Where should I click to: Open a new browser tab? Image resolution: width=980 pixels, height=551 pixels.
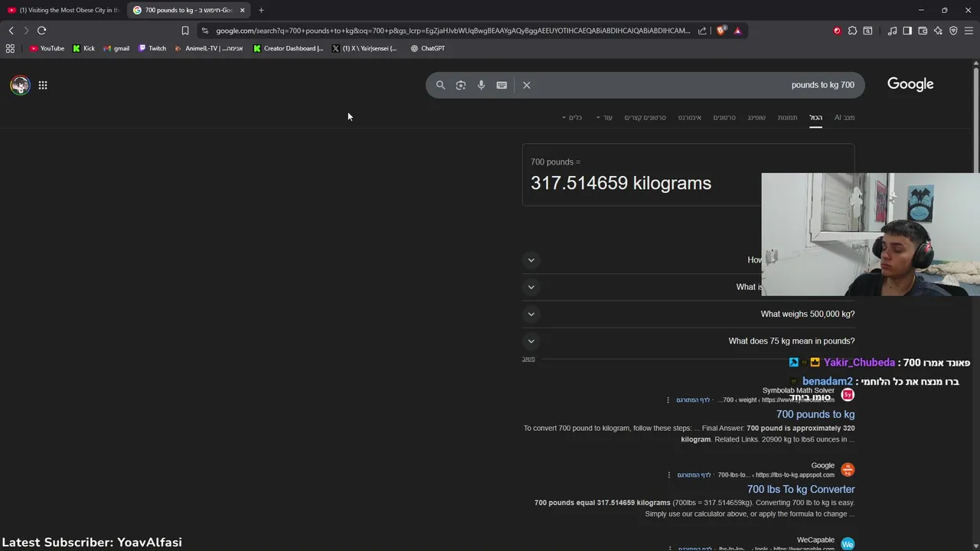point(261,10)
